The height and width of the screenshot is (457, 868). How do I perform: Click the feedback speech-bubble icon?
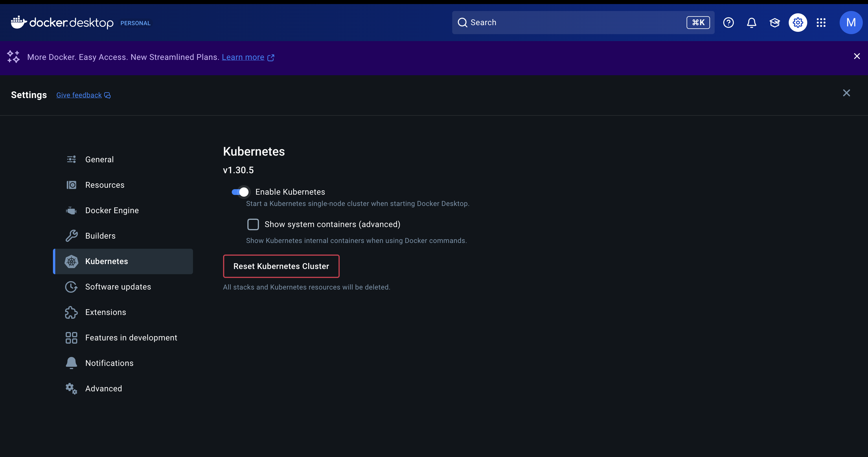pos(107,95)
